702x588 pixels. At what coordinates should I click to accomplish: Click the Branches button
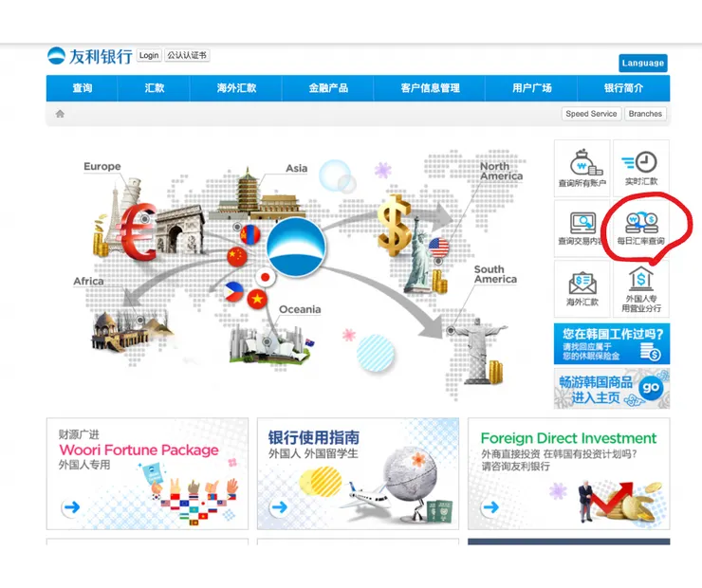[645, 114]
